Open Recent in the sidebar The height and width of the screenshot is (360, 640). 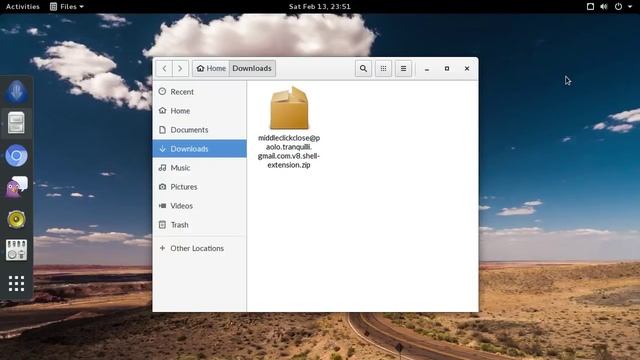click(200, 92)
